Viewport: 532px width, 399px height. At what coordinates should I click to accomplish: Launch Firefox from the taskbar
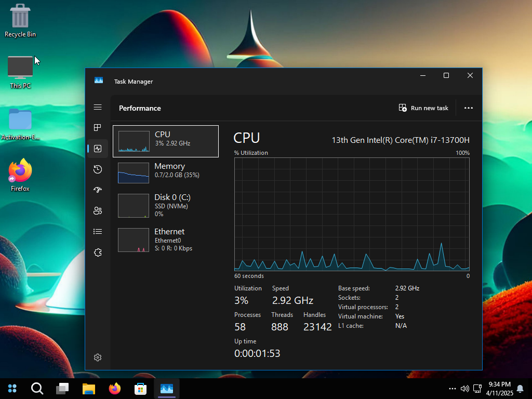tap(115, 388)
